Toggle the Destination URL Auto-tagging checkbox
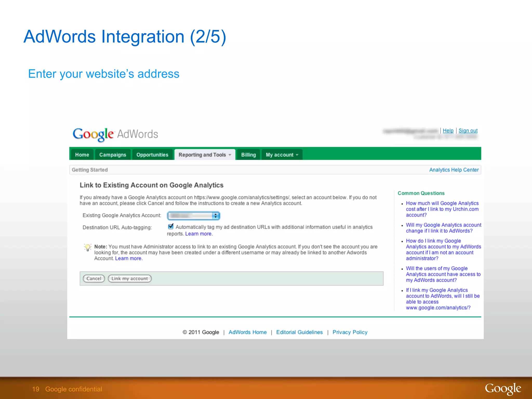532x399 pixels. tap(171, 227)
